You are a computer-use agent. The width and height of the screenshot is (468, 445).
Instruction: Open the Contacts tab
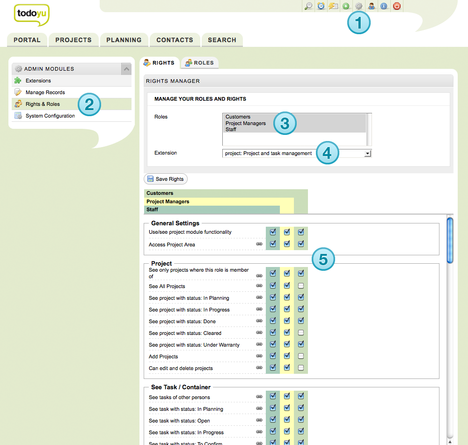175,40
